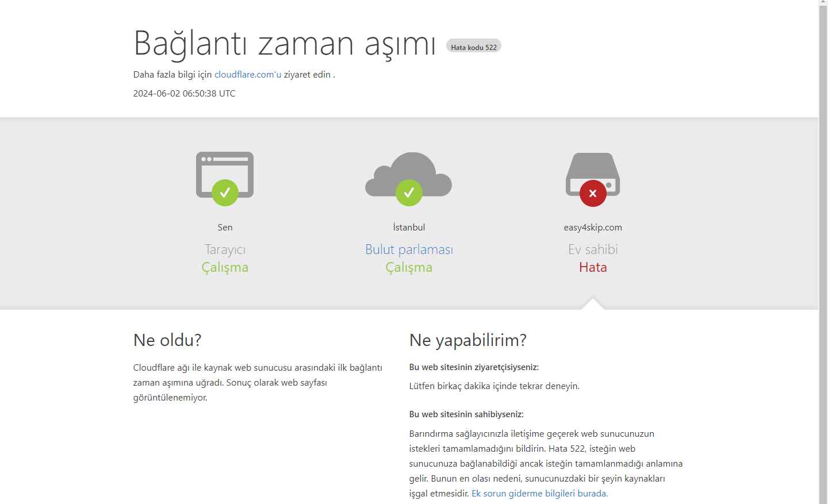The height and width of the screenshot is (504, 828).
Task: Click the server icon above easy4skip.com
Action: pyautogui.click(x=593, y=175)
